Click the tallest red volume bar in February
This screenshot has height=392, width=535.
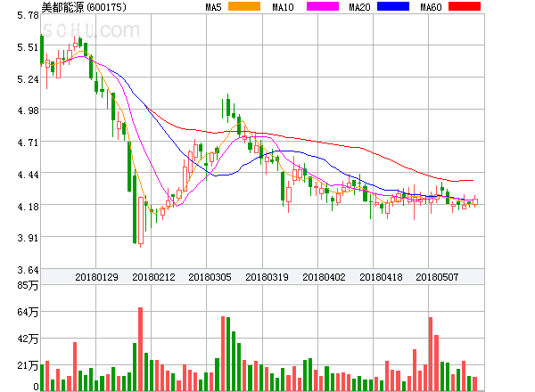[140, 349]
